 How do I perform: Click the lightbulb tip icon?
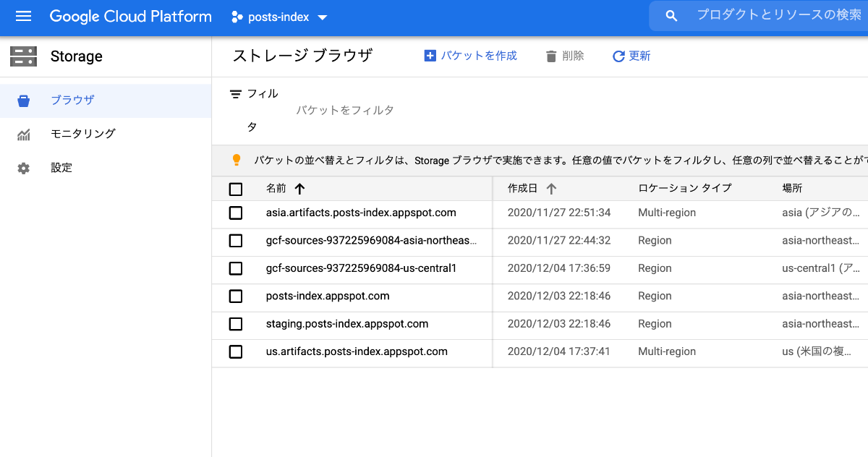pyautogui.click(x=236, y=160)
